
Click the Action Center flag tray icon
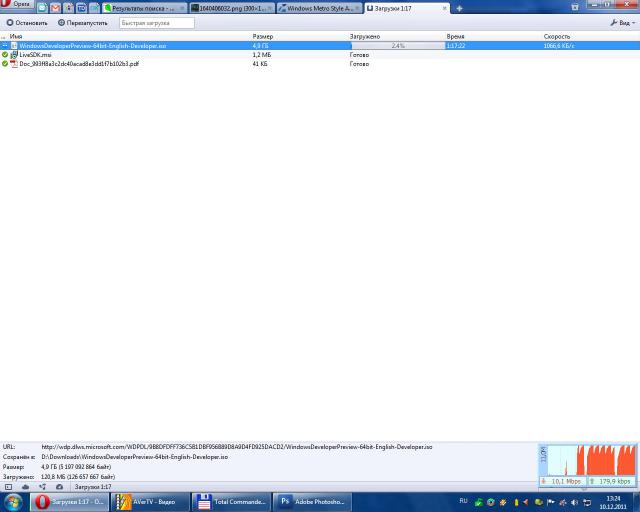pos(551,502)
